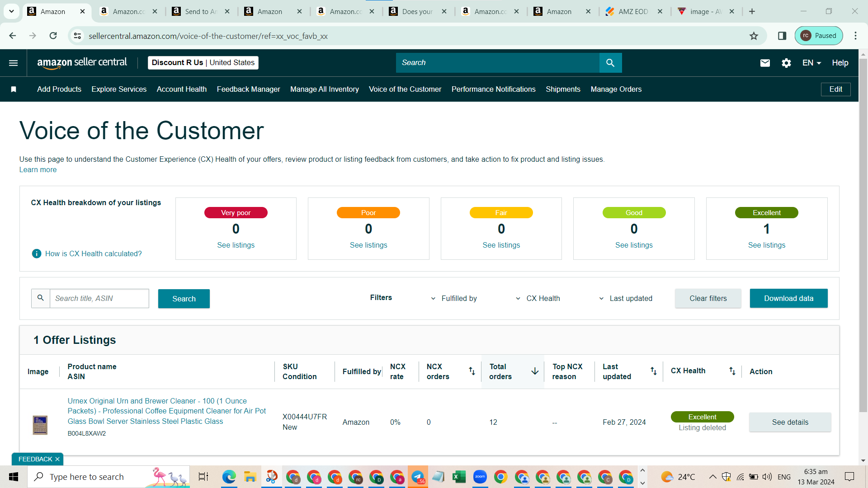
Task: Click the bookmark icon in the favorites bar
Action: pyautogui.click(x=14, y=89)
